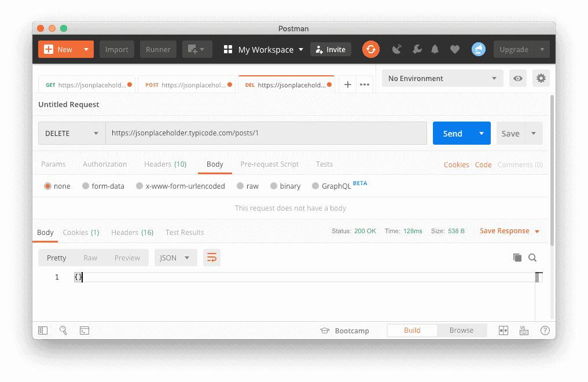Open JSON response format dropdown
Screen dimensions: 588x382
(x=175, y=258)
